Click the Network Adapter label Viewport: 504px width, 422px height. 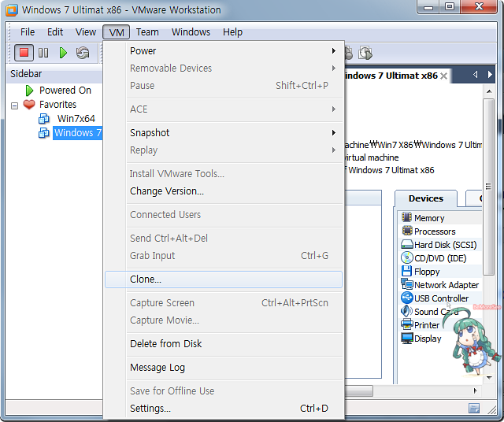click(x=447, y=285)
